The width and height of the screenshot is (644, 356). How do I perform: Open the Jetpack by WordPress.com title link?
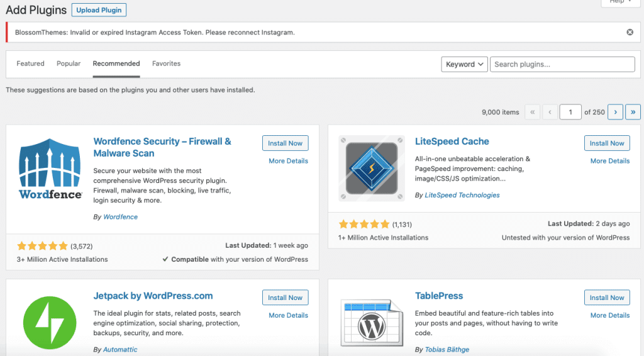pos(153,296)
